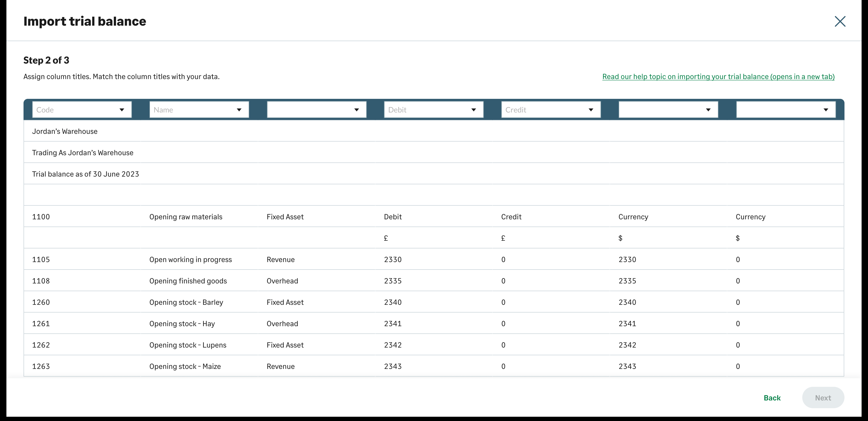The width and height of the screenshot is (868, 421).
Task: Open the Credit column title dropdown
Action: coord(551,110)
